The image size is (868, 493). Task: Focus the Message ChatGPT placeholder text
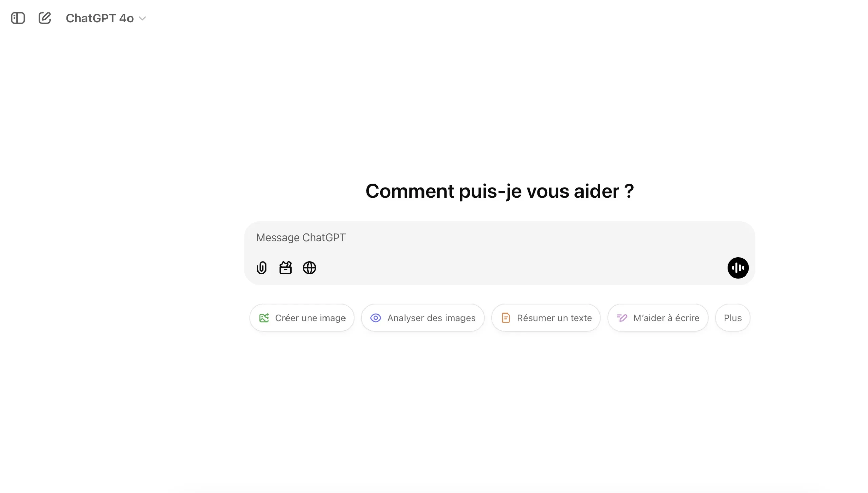click(x=301, y=238)
